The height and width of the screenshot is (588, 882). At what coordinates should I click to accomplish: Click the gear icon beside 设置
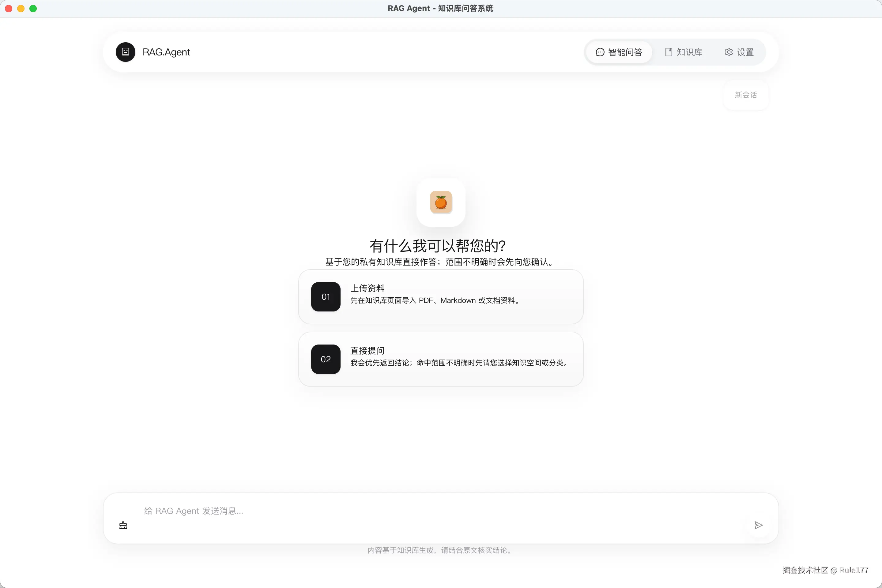click(728, 52)
